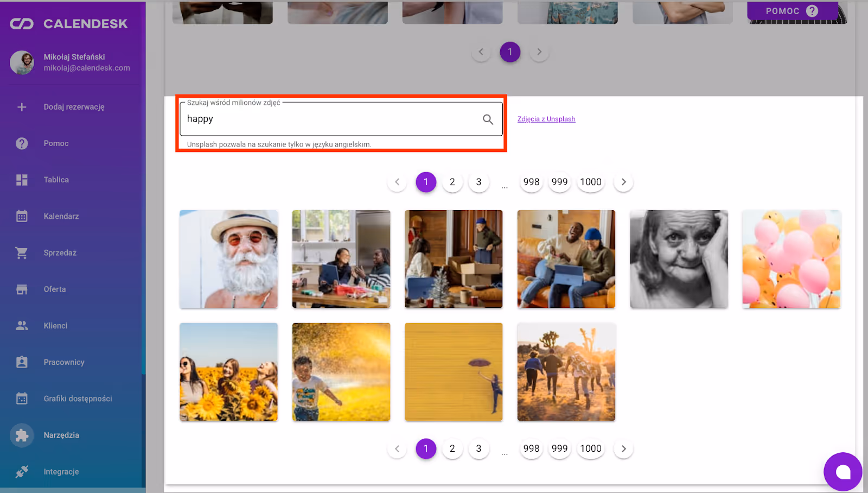Image resolution: width=868 pixels, height=493 pixels.
Task: Open the Oferta store icon
Action: click(x=22, y=289)
